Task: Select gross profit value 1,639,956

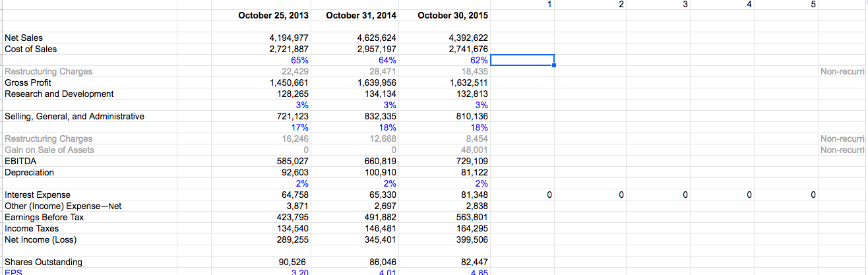Action: click(x=376, y=82)
